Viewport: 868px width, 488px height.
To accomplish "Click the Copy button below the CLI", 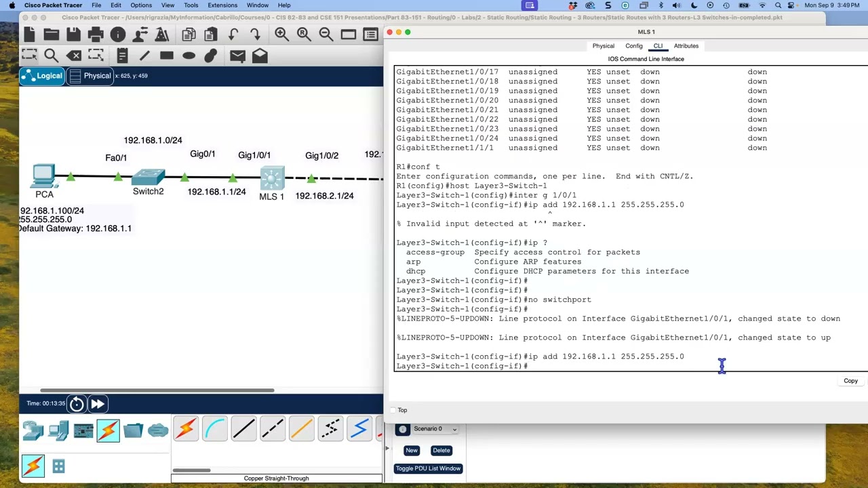I will coord(850,381).
